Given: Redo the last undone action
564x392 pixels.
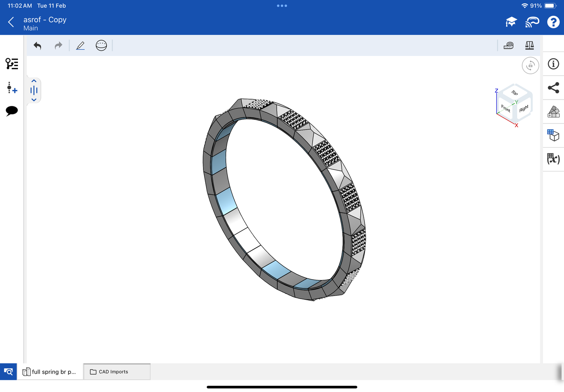Looking at the screenshot, I should point(58,46).
